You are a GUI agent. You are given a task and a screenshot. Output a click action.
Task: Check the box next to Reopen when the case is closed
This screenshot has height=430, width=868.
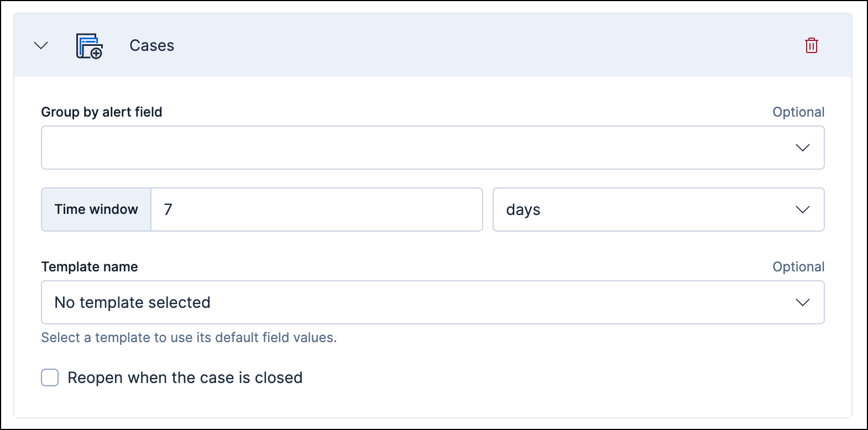(x=49, y=377)
